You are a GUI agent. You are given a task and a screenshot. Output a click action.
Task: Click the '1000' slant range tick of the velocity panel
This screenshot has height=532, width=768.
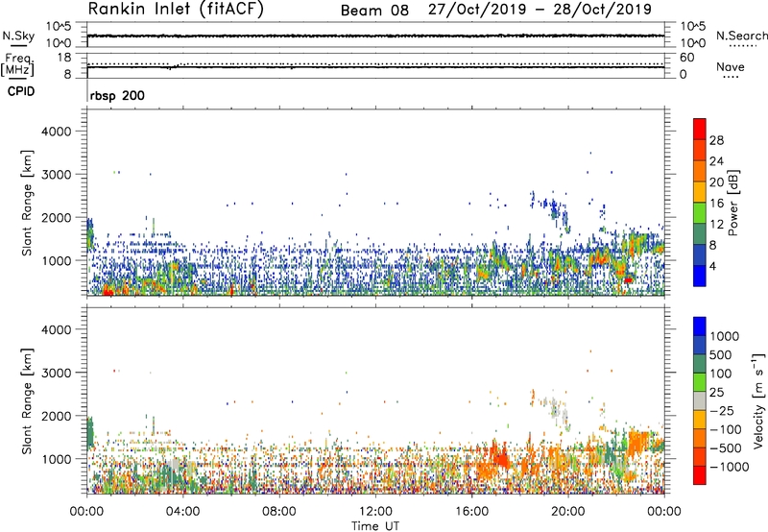tap(56, 459)
